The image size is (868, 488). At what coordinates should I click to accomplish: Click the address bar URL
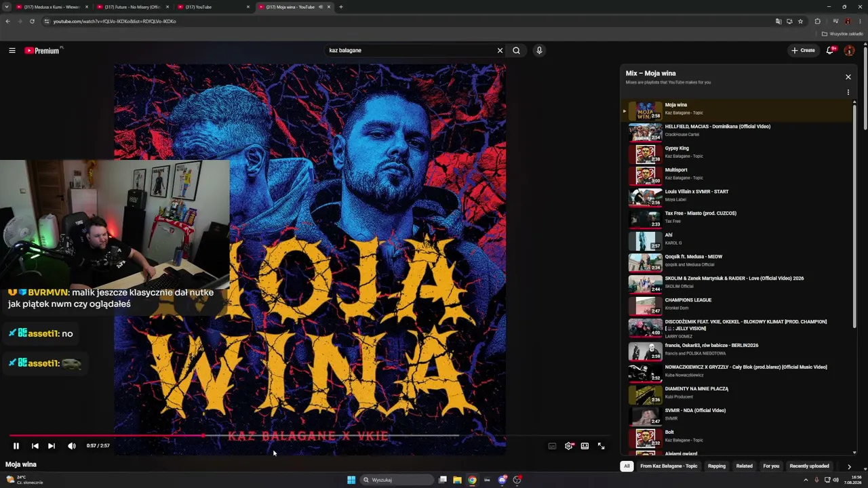click(115, 21)
